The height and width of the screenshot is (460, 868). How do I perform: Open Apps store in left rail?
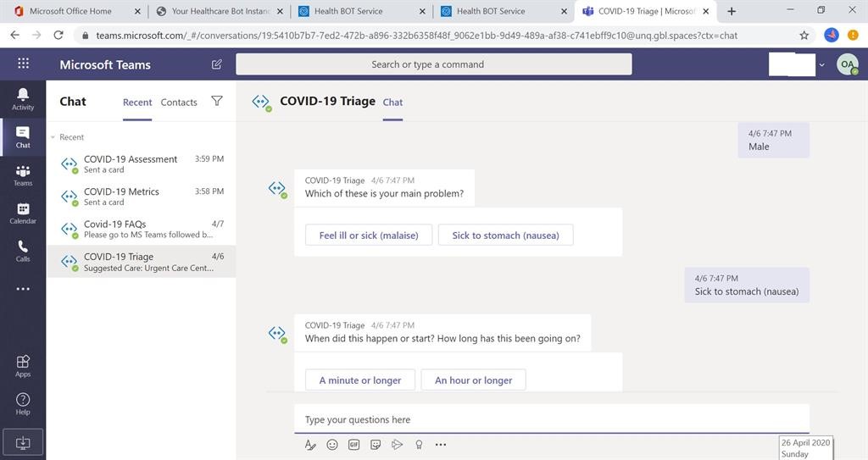pos(23,366)
